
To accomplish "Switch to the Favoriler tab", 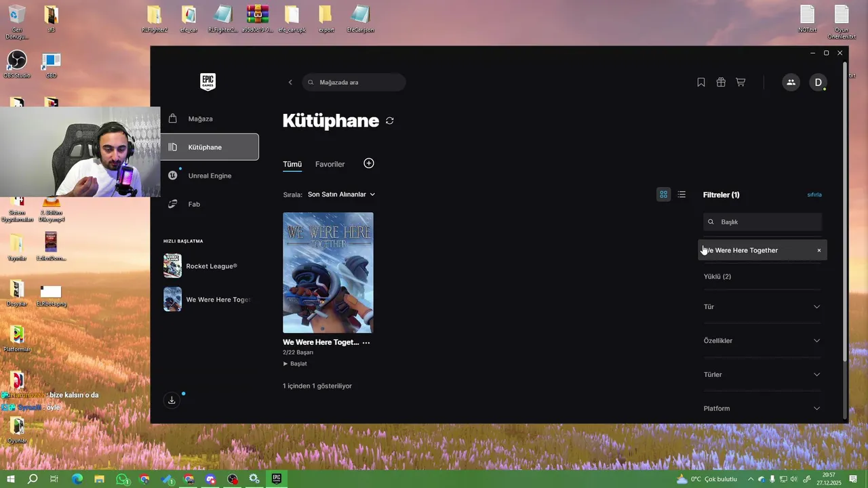I will [x=330, y=164].
